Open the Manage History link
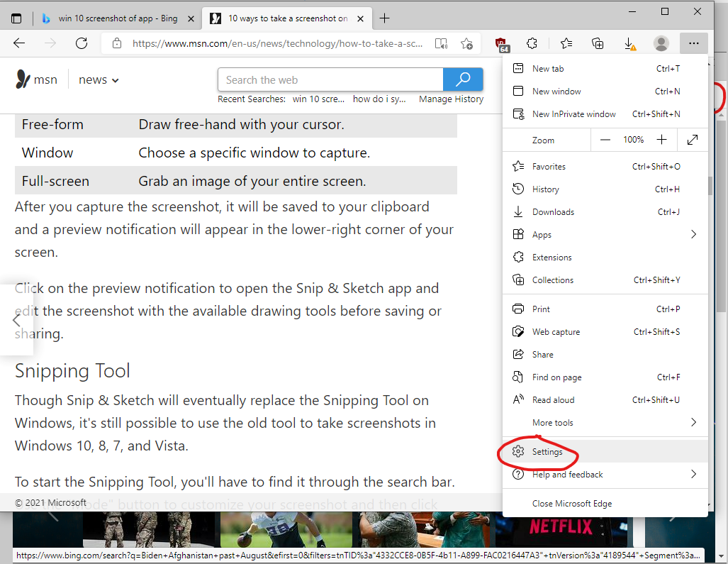 451,99
